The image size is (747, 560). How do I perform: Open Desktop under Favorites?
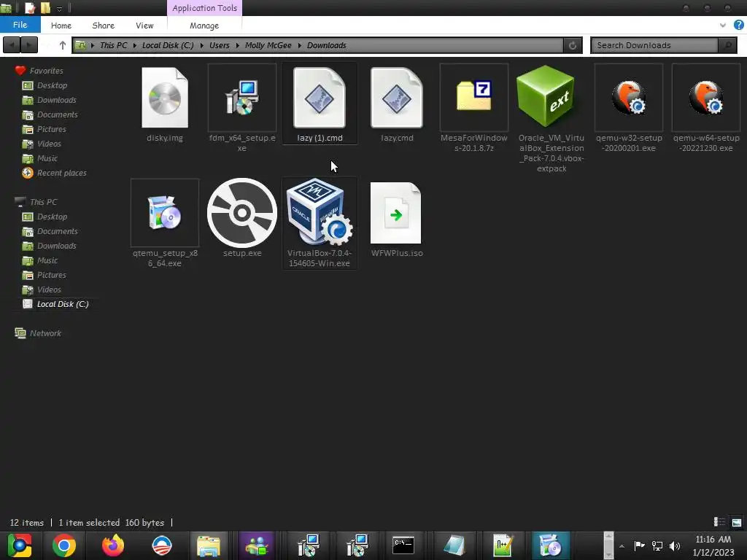52,85
